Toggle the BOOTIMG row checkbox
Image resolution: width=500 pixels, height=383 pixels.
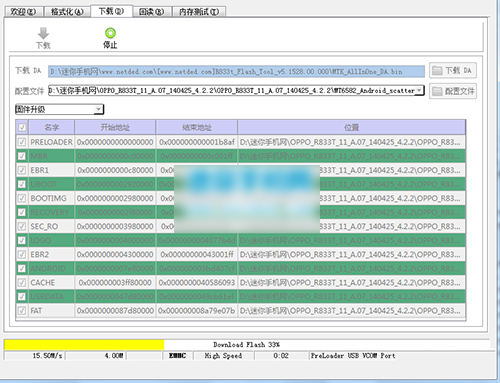(22, 198)
